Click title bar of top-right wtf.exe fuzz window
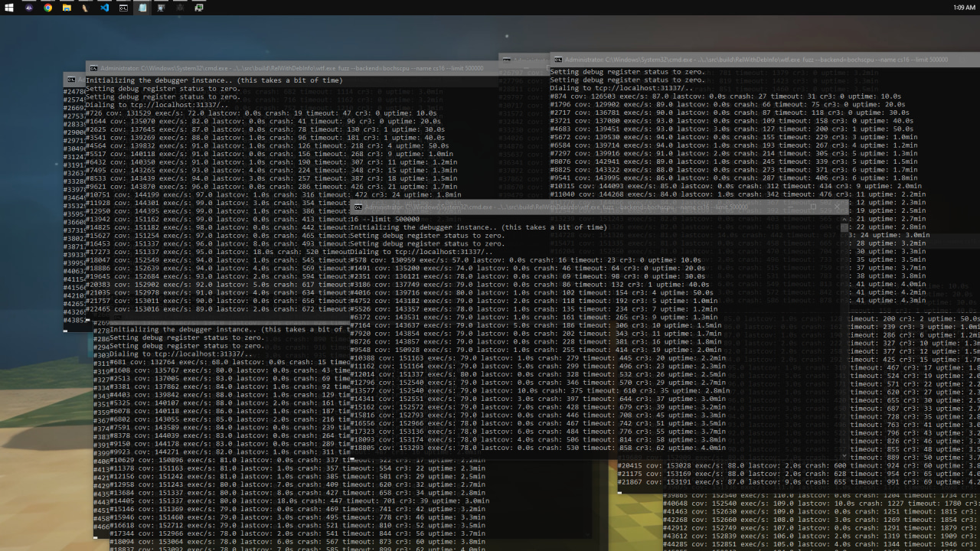980x551 pixels. click(x=764, y=60)
